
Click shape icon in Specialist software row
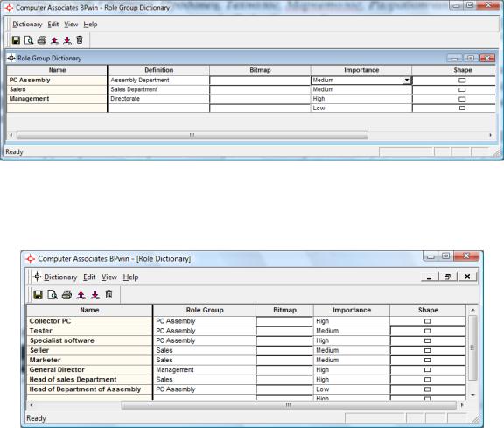[x=427, y=340]
